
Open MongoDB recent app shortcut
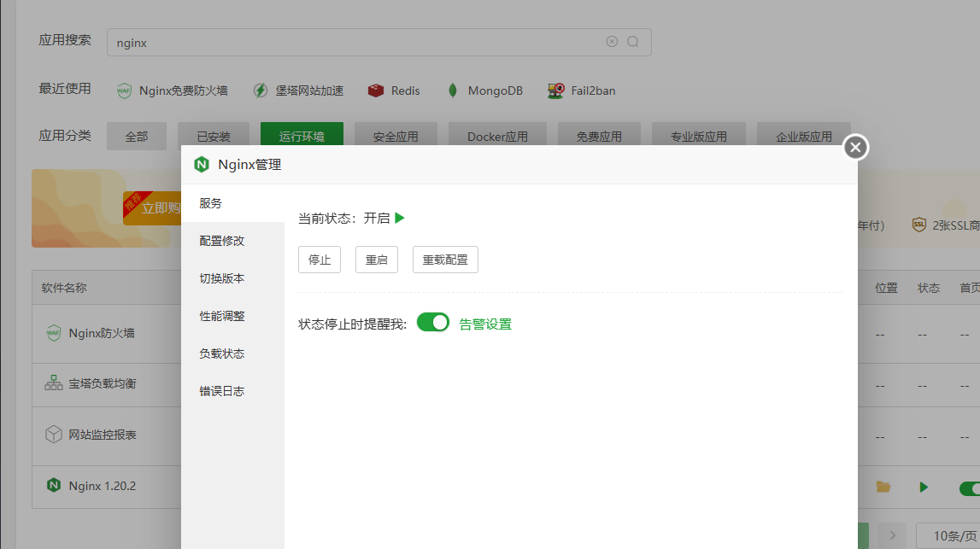(x=484, y=91)
